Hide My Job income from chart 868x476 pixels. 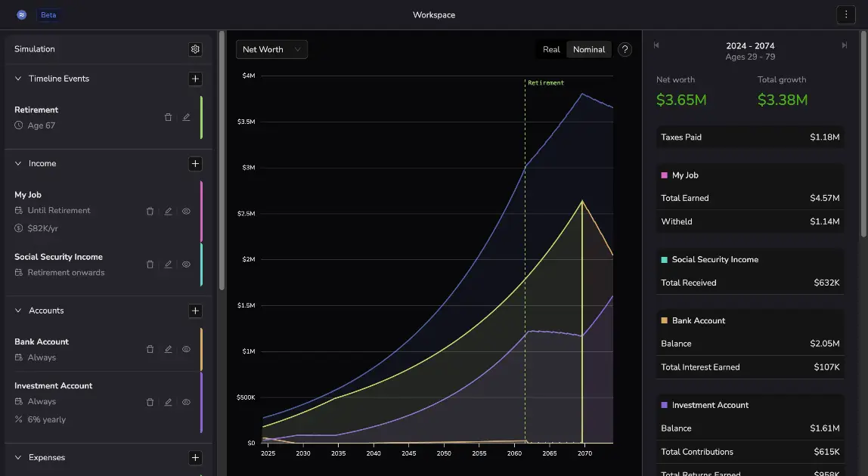186,212
